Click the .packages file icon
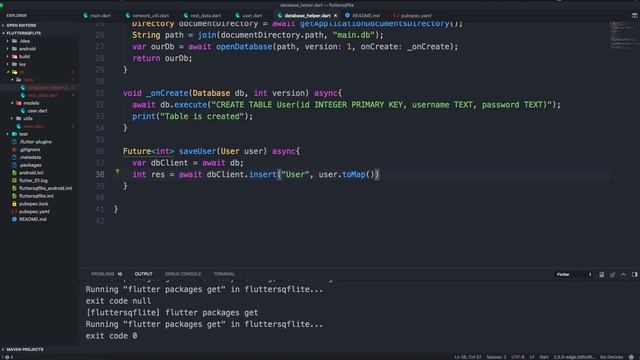 point(14,165)
